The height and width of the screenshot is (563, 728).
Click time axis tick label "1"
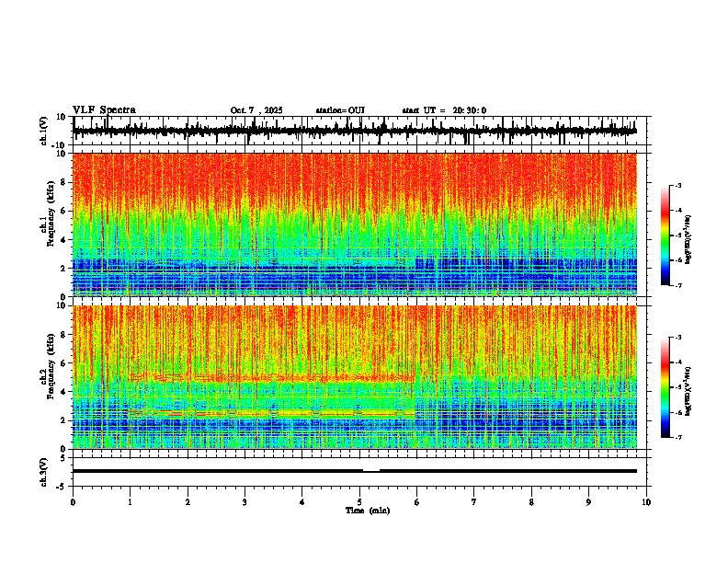(x=130, y=502)
